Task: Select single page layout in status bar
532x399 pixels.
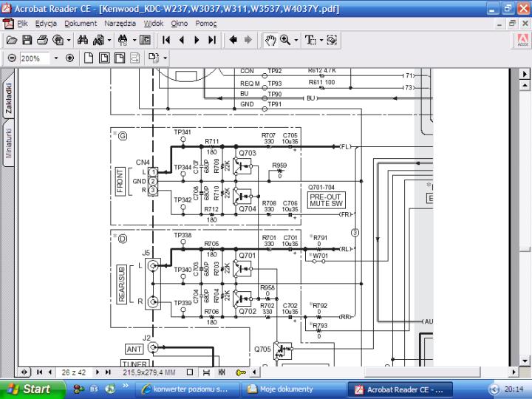Action: coord(190,372)
